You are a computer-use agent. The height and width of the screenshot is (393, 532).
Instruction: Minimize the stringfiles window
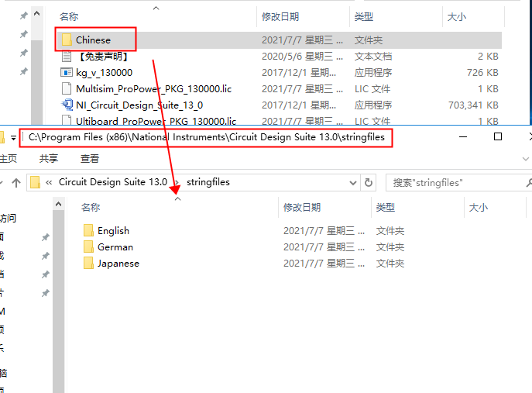pos(463,136)
